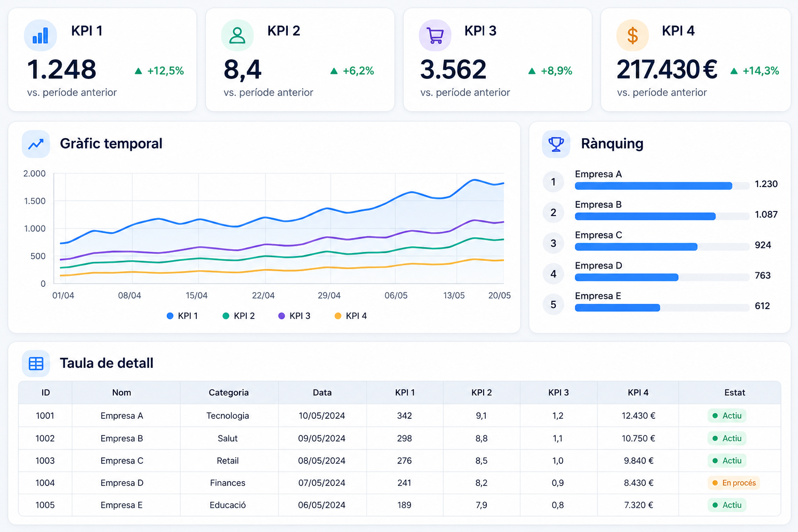Click the Actiu status badge for row 1005
This screenshot has width=798, height=532.
(727, 505)
